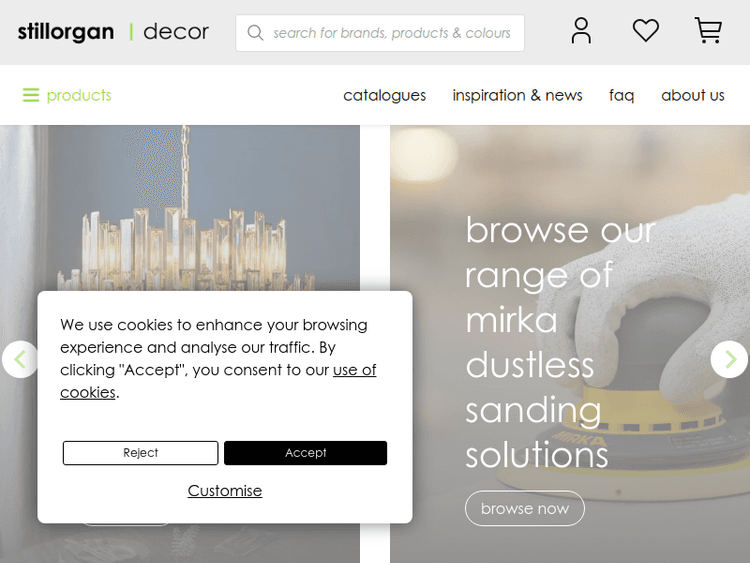
Task: Open the products menu
Action: [79, 95]
